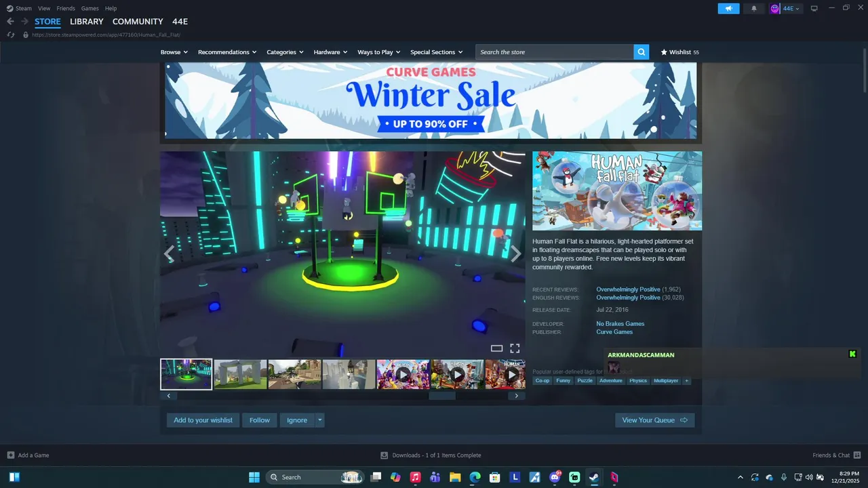Open developer No Brakes Games link
Viewport: 868px width, 488px height.
click(x=620, y=324)
